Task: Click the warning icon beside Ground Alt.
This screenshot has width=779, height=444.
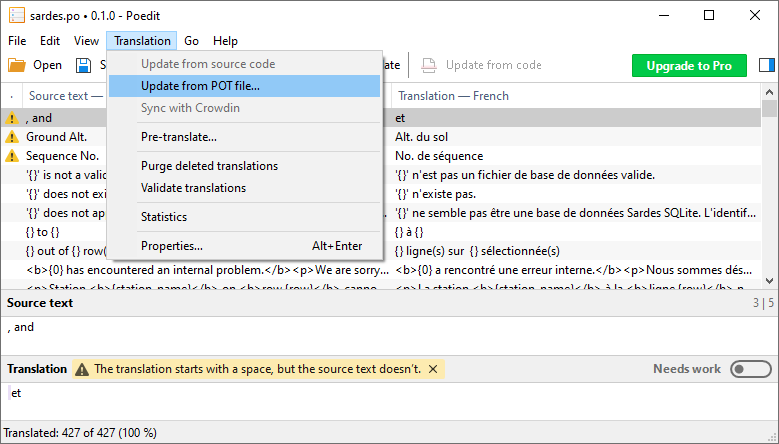Action: [11, 137]
